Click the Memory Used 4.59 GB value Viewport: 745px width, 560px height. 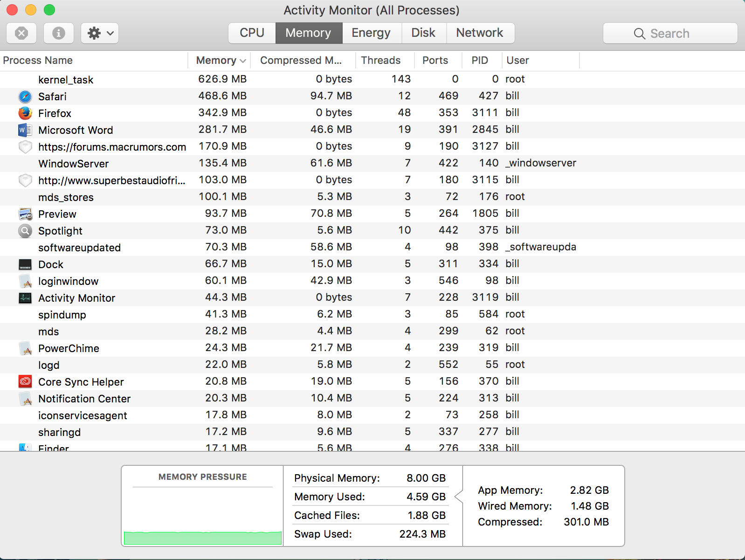click(426, 497)
